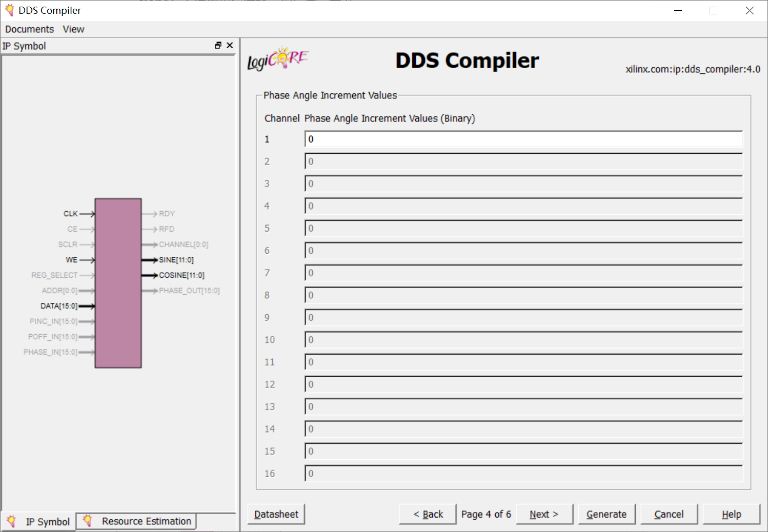Click the CLK port label

[x=71, y=214]
